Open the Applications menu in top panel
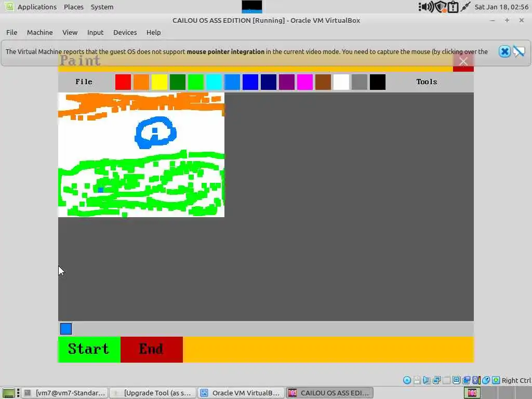The height and width of the screenshot is (399, 532). [x=37, y=7]
